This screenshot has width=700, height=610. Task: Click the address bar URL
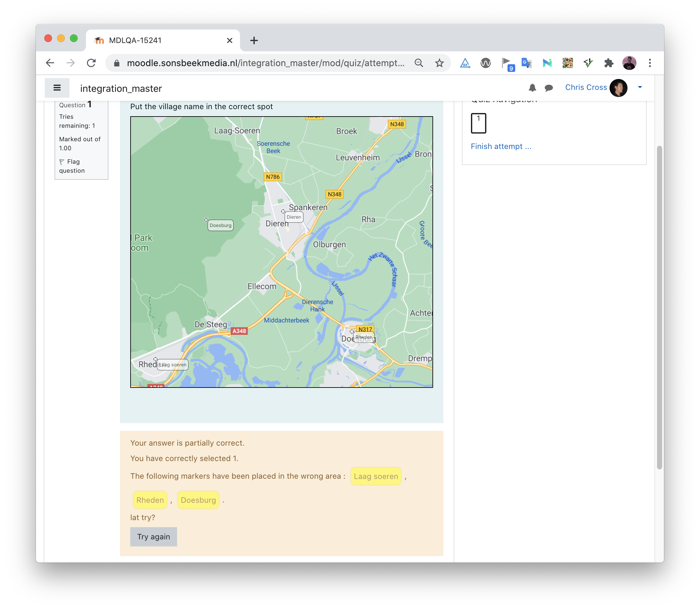point(266,63)
